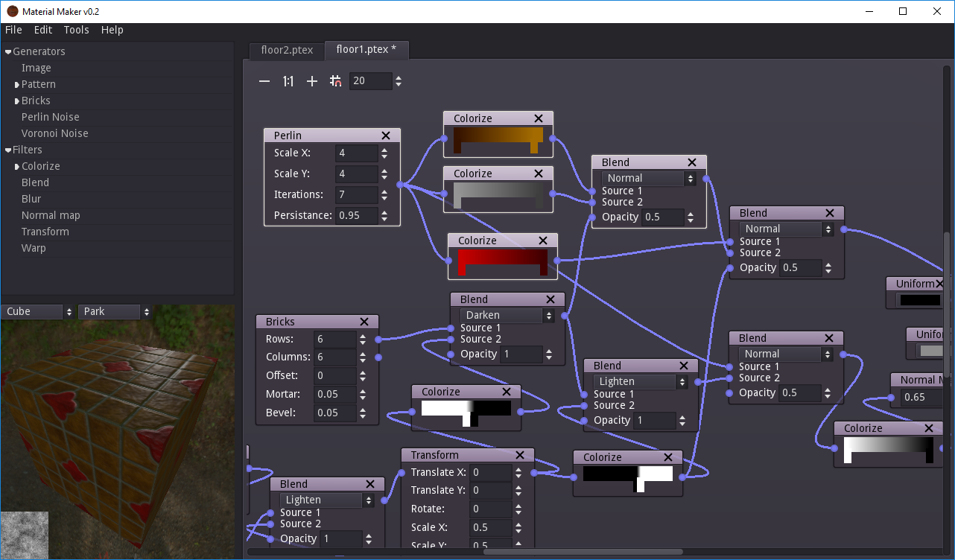Viewport: 955px width, 560px height.
Task: Collapse the Filters tree section
Action: click(8, 150)
